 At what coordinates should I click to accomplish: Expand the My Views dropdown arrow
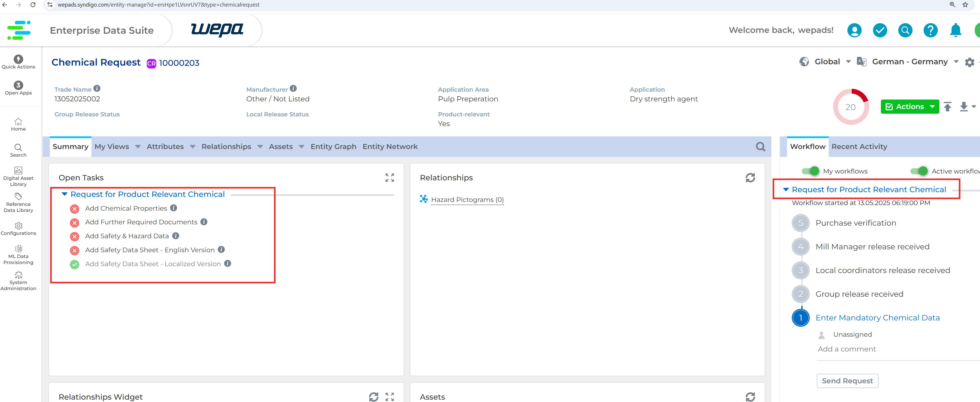(x=138, y=147)
